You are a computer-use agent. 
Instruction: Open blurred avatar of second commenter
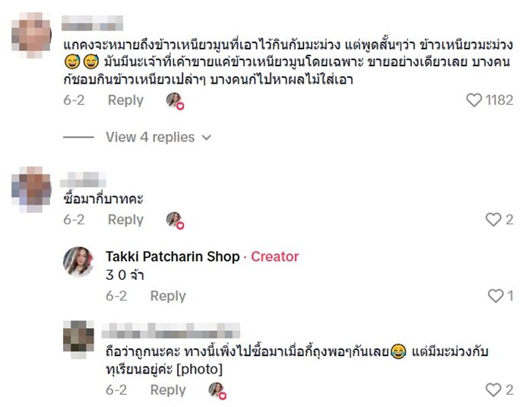31,189
